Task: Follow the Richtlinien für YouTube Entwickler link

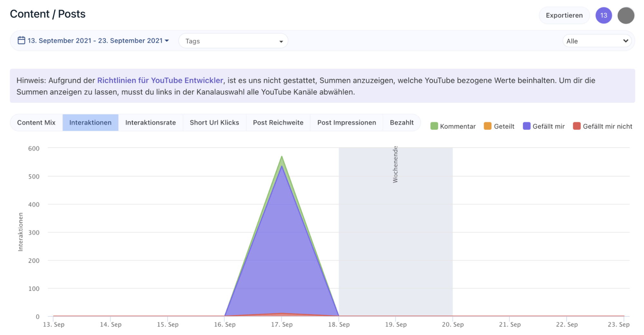Action: [x=160, y=80]
